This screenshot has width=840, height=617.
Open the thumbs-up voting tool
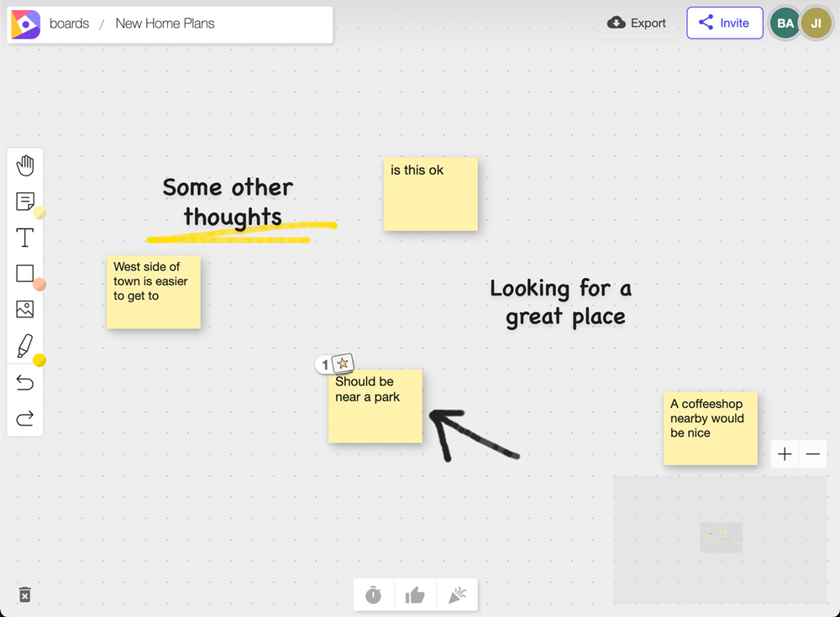[415, 594]
